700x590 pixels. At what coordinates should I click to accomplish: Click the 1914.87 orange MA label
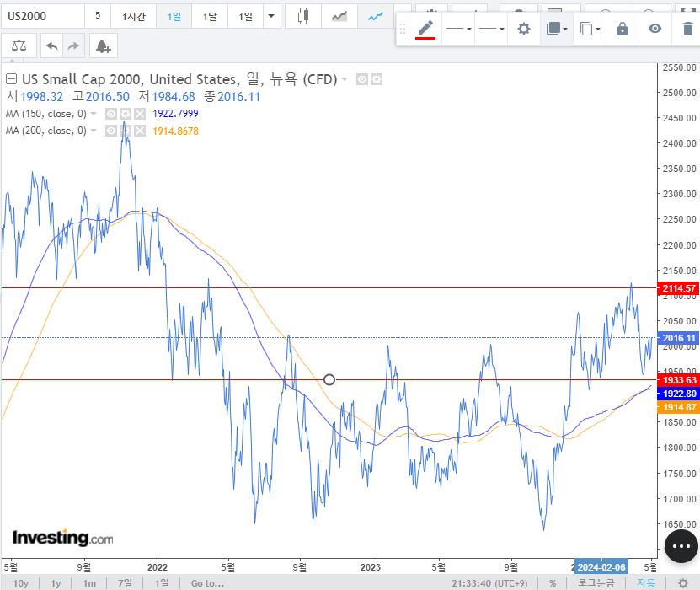pyautogui.click(x=679, y=407)
